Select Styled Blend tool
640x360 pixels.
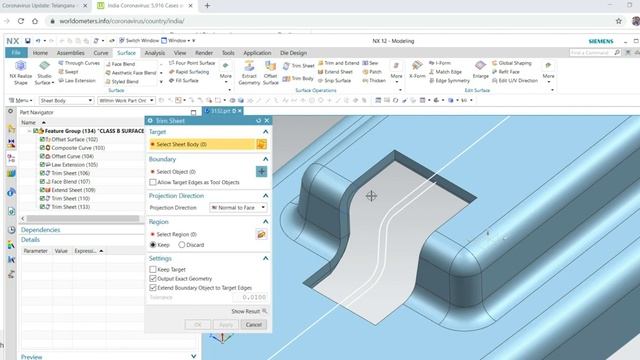(122, 82)
